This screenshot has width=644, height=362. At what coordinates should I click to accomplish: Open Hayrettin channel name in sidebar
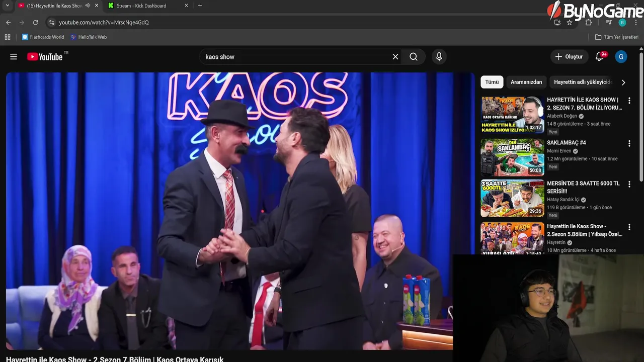556,243
